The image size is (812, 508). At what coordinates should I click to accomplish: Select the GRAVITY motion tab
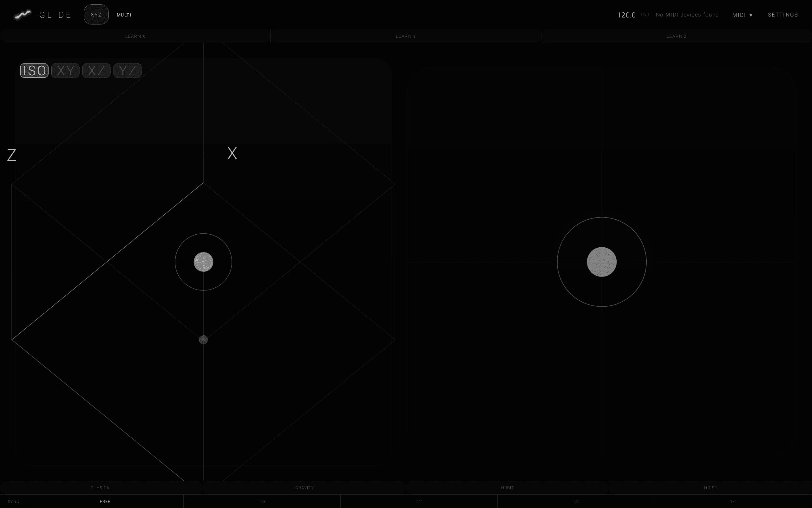pos(304,487)
